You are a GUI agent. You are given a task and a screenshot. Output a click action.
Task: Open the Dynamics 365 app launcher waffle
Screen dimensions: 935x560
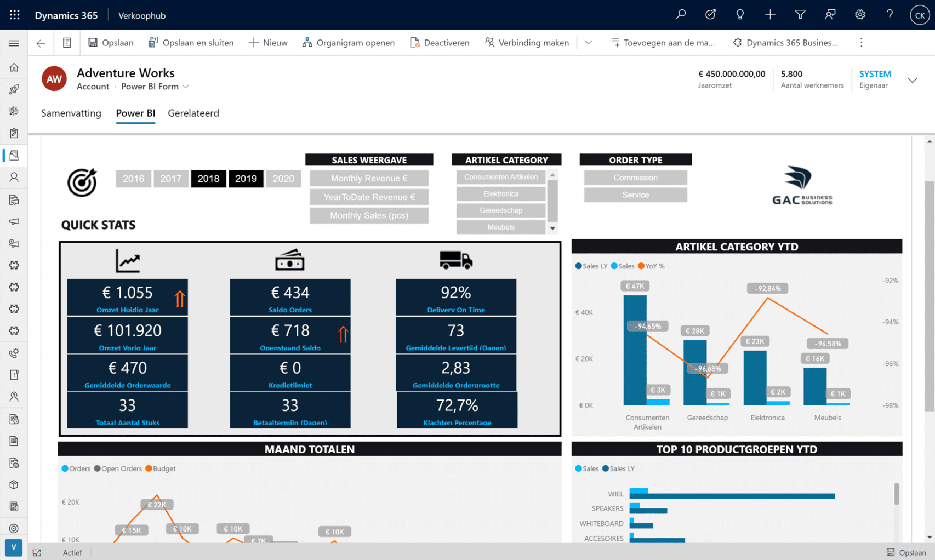(x=15, y=15)
